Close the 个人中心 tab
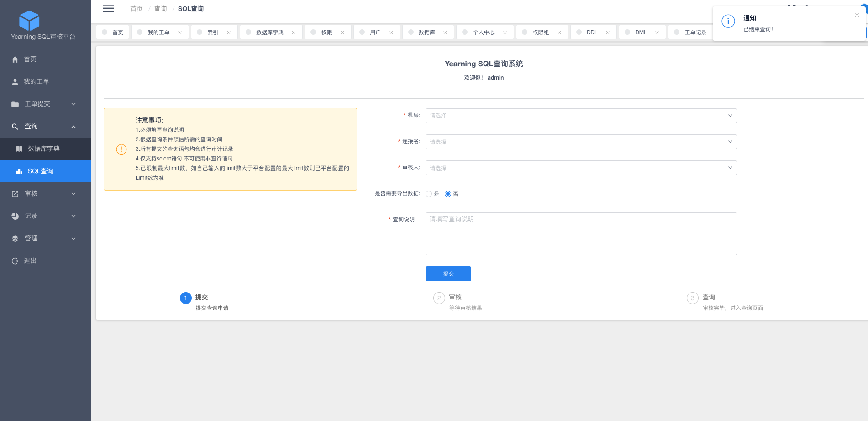Viewport: 868px width, 421px height. pos(505,32)
